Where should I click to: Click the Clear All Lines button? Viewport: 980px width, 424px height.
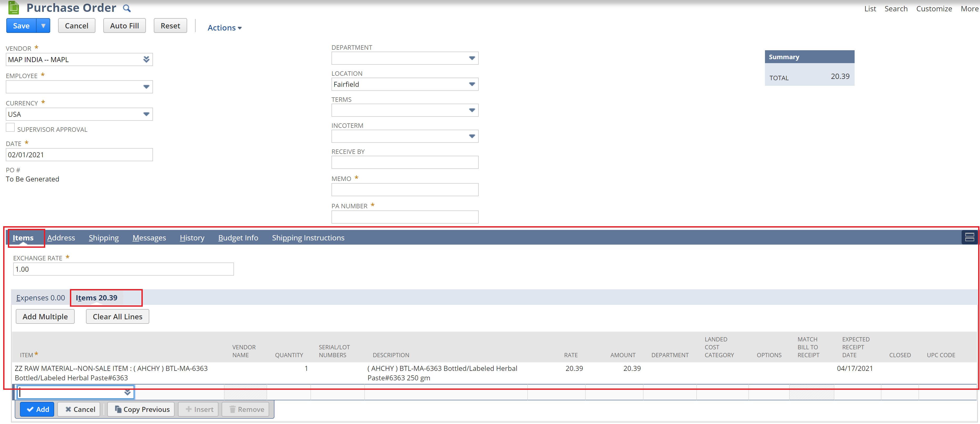pos(117,316)
